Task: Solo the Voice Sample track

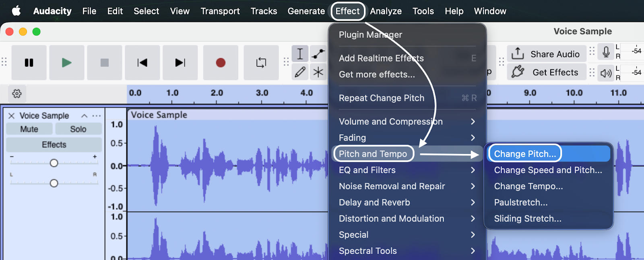Action: pos(78,129)
